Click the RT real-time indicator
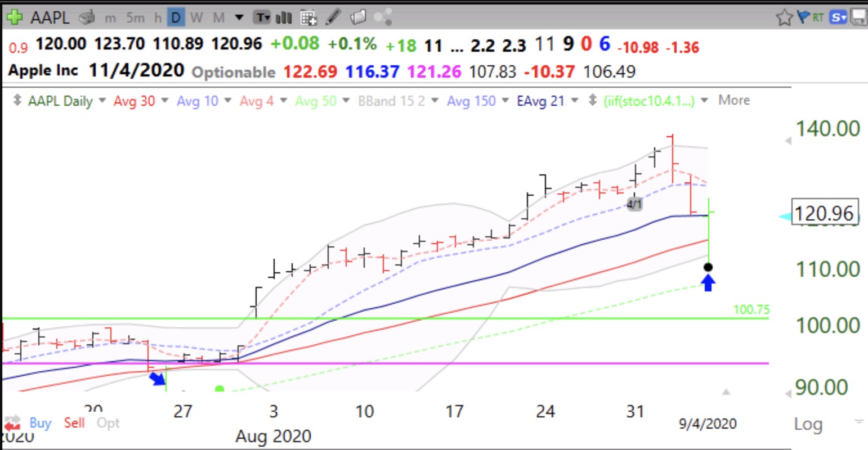The image size is (868, 450). click(818, 18)
